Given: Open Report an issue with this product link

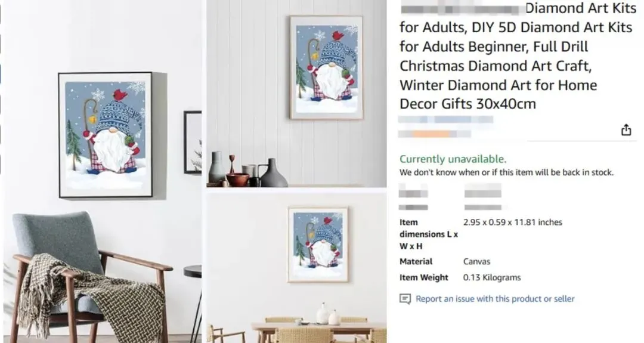Looking at the screenshot, I should [495, 299].
